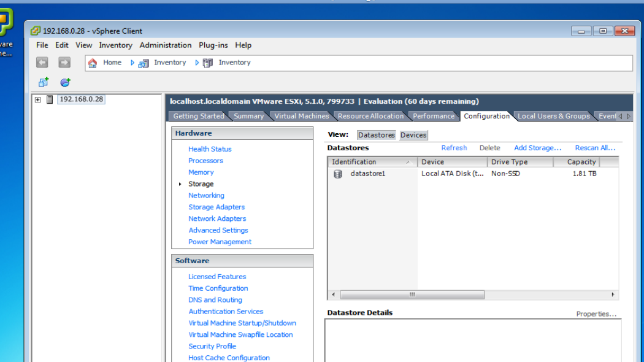The image size is (644, 362).
Task: Switch to the Performance tab
Action: 434,116
